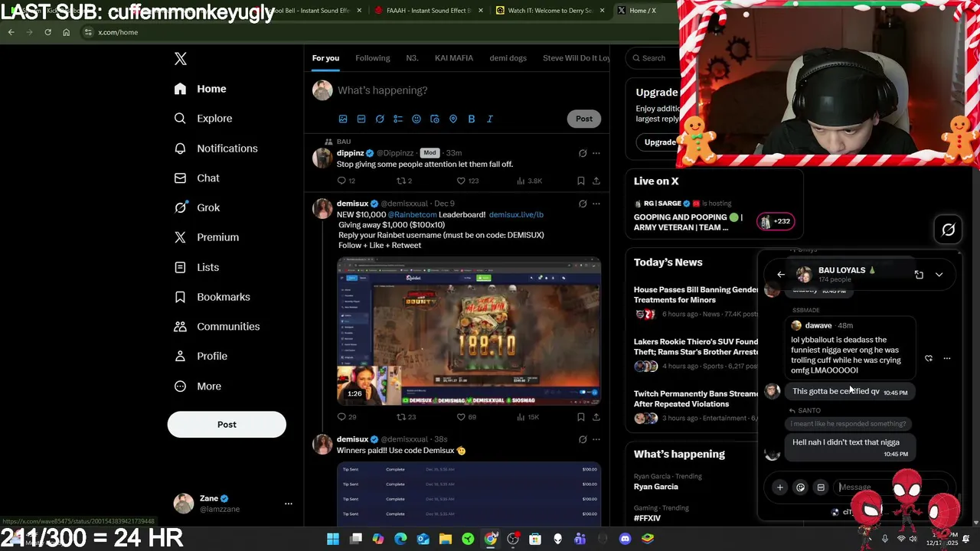The height and width of the screenshot is (551, 980).
Task: Schedule the post with calendar icon
Action: click(435, 119)
